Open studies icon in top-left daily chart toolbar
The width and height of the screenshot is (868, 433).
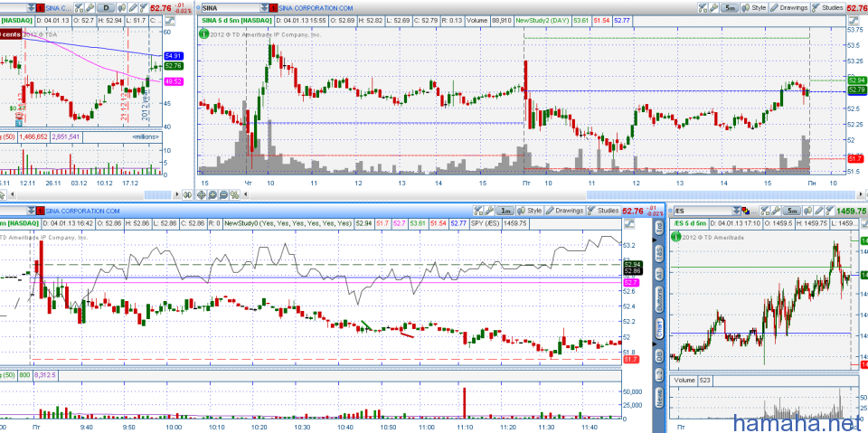click(x=144, y=8)
